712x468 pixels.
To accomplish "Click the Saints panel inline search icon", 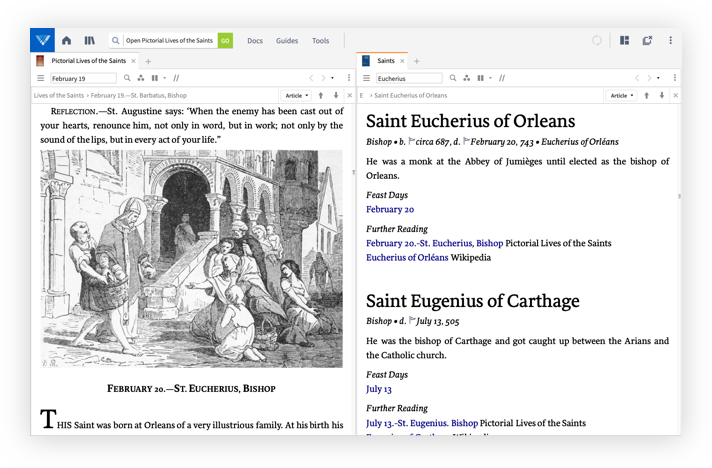I will 453,78.
